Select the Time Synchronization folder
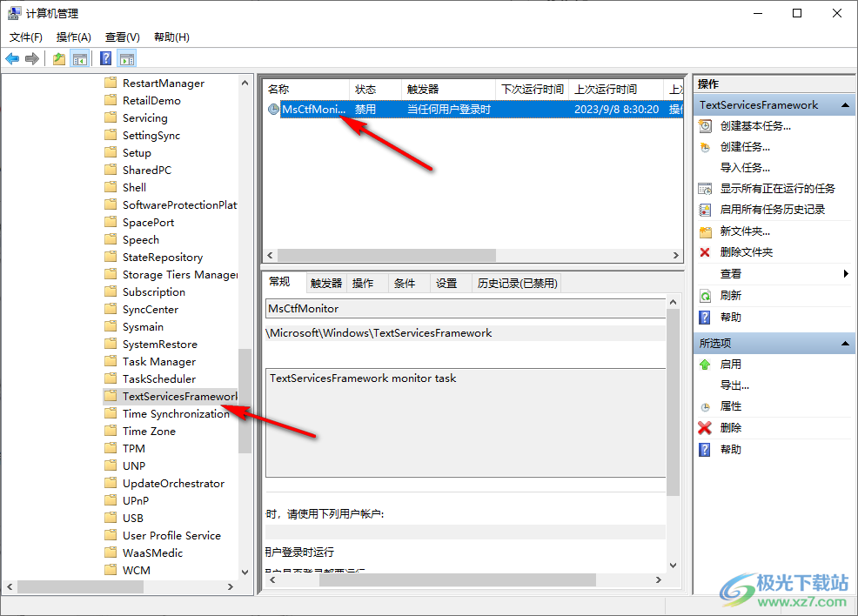The image size is (858, 616). [x=176, y=413]
